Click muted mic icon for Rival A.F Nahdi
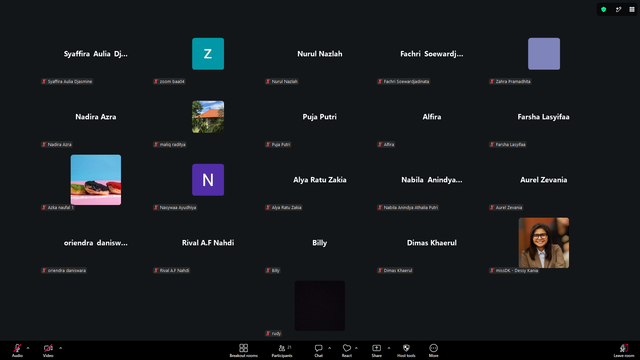This screenshot has height=360, width=640. [156, 271]
